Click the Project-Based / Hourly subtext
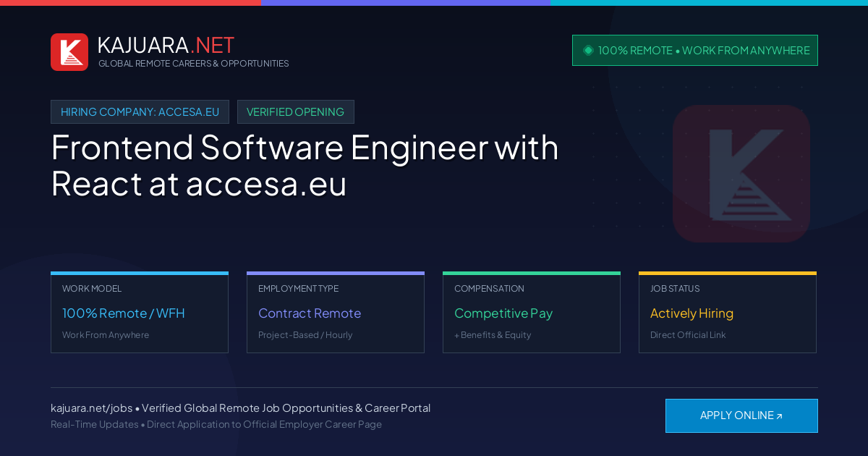 point(305,335)
